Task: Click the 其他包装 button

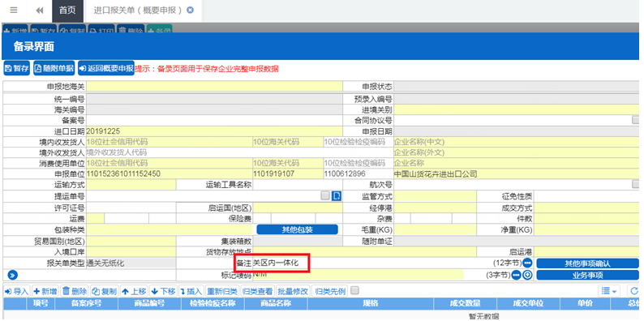Action: tap(298, 229)
